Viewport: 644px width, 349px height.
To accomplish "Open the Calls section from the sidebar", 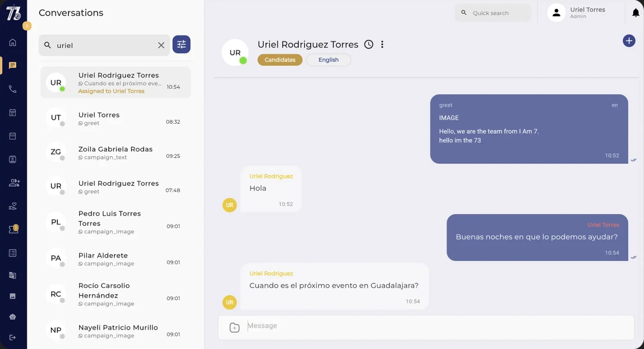I will (x=13, y=89).
